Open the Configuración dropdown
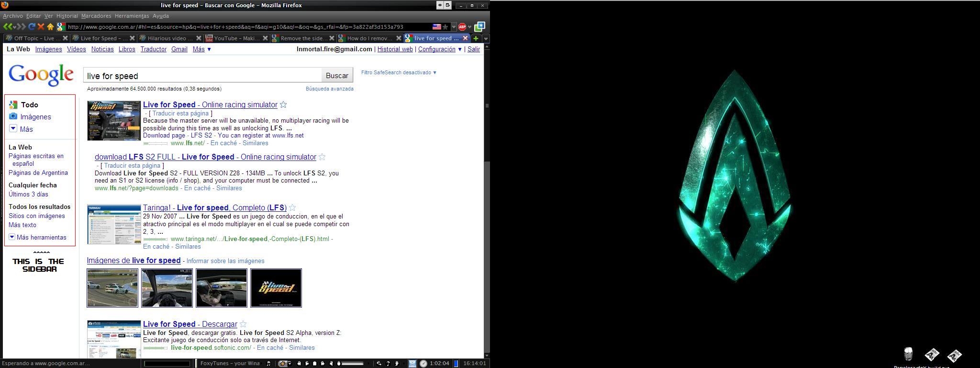980x368 pixels. tap(440, 49)
